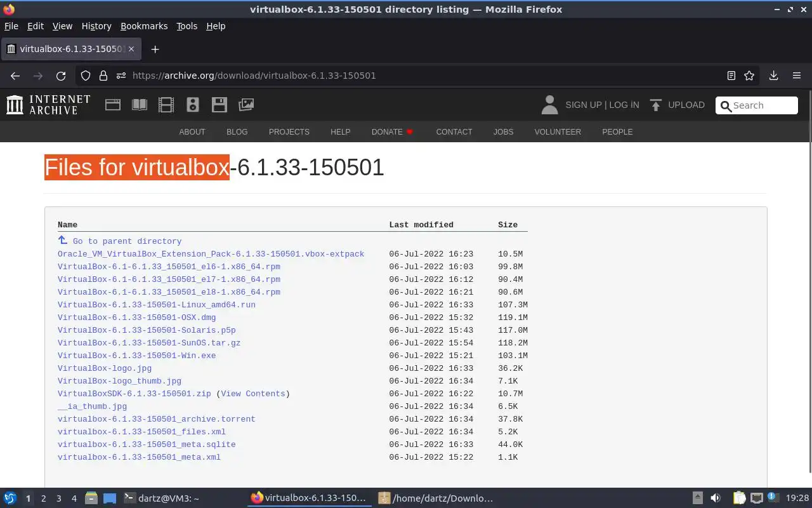Open the View menu
The height and width of the screenshot is (508, 812).
62,26
